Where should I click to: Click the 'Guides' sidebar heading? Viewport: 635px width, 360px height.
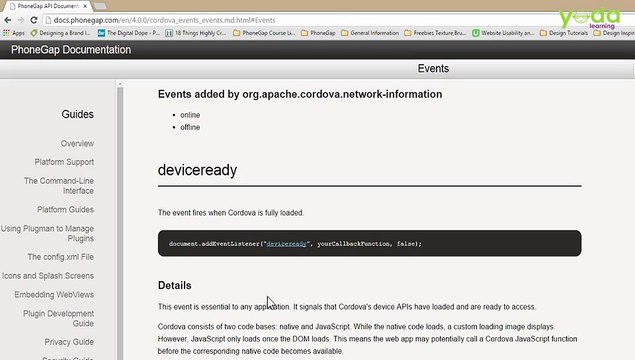pos(77,114)
